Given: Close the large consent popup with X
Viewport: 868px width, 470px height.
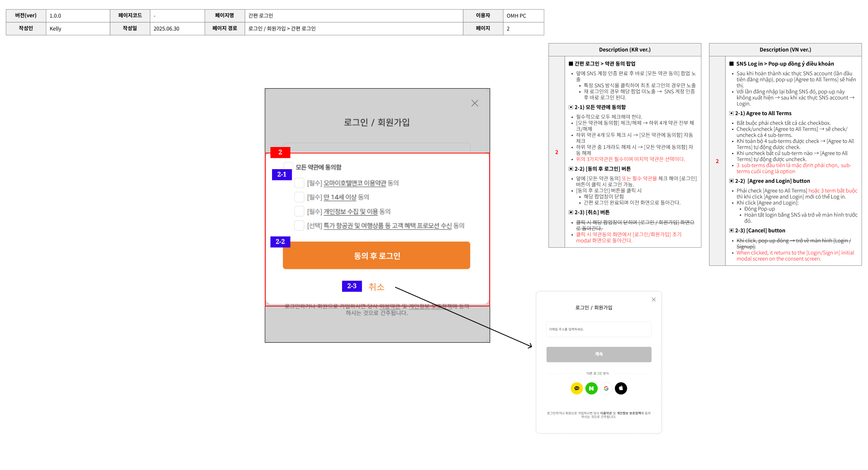Looking at the screenshot, I should click(x=474, y=104).
